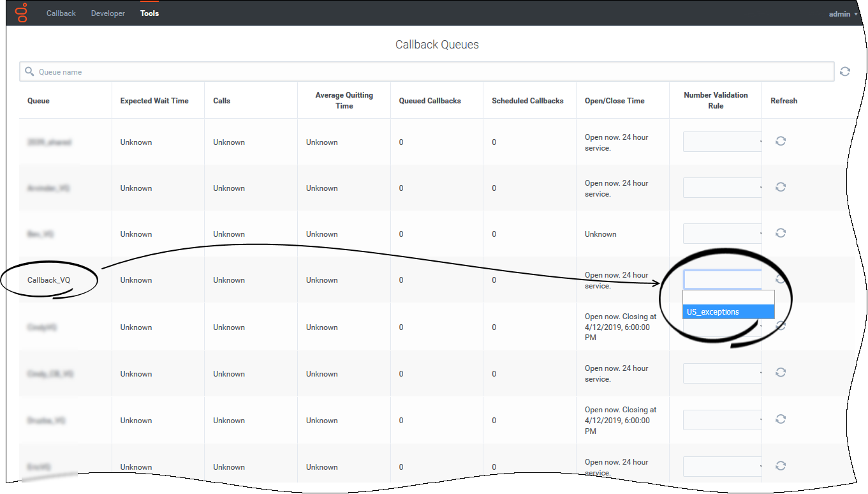Switch to the Tools tab
Viewport: 868px width, 494px height.
[x=149, y=13]
